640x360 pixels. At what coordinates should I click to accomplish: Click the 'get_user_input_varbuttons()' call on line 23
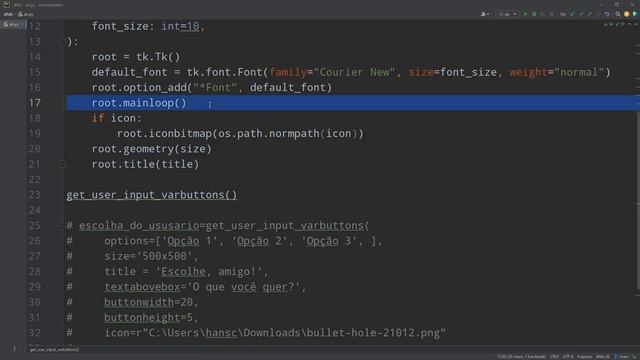coord(151,195)
